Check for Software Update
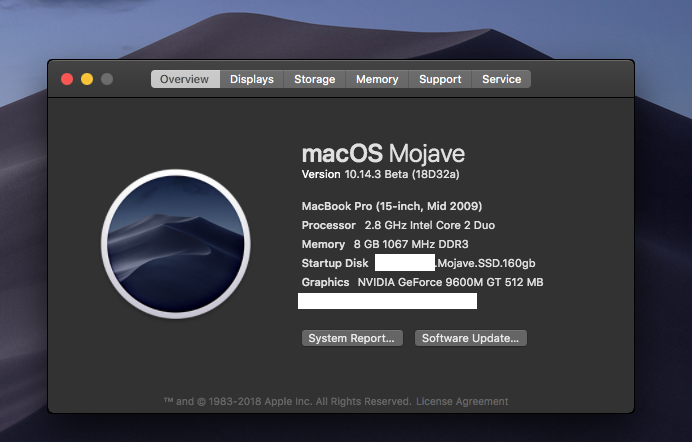 (x=470, y=338)
